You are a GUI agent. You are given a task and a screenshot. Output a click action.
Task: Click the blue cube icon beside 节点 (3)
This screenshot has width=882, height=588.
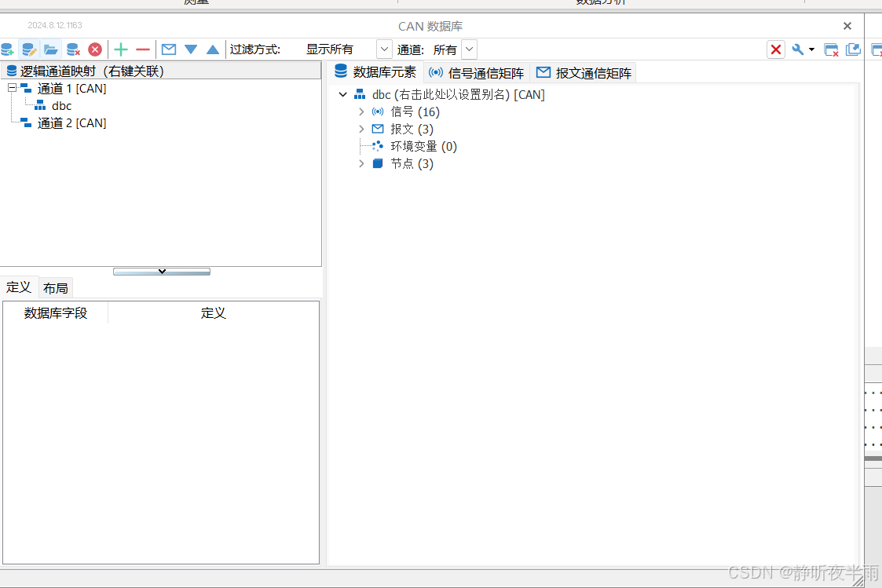point(378,163)
